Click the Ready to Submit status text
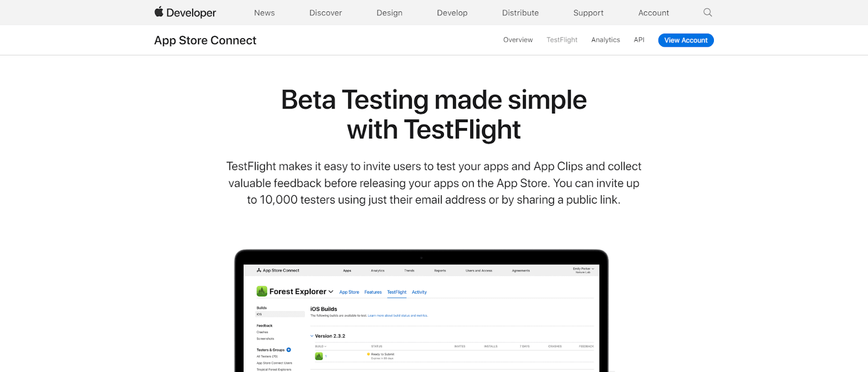 point(382,354)
